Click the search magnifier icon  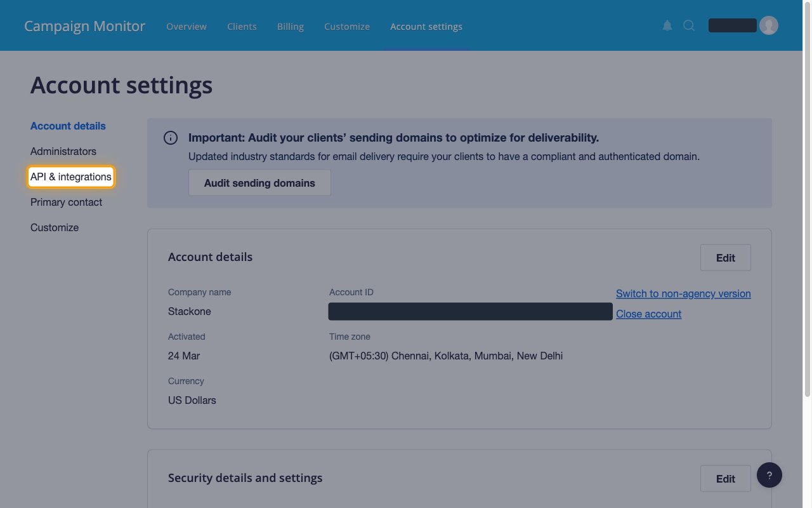click(689, 26)
